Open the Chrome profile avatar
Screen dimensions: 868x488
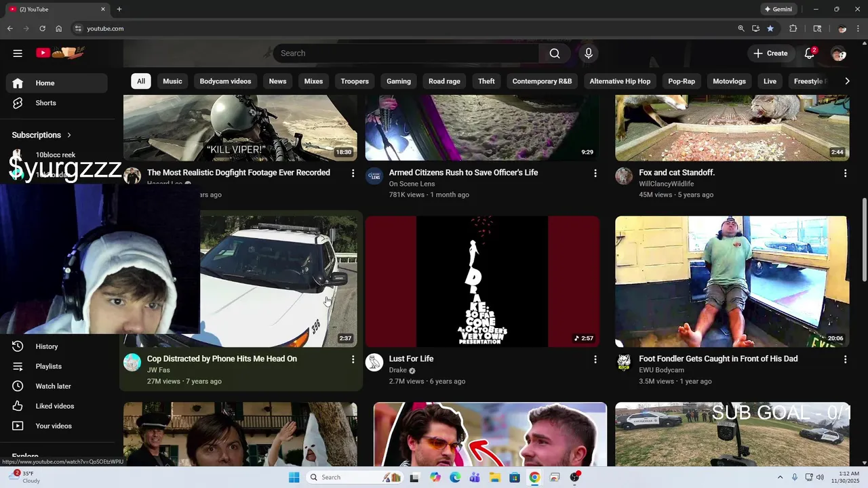coord(842,28)
